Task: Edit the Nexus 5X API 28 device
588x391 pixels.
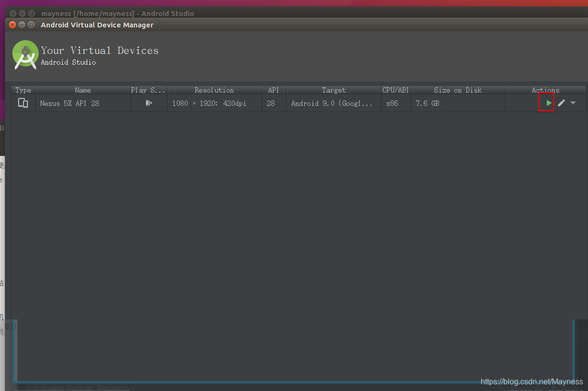Action: (x=562, y=103)
